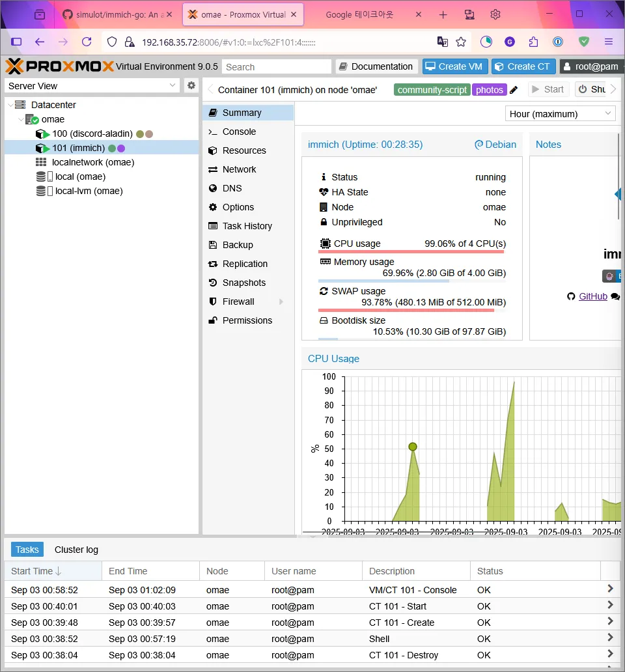The image size is (625, 672).
Task: Click the tab overview icon
Action: click(40, 14)
